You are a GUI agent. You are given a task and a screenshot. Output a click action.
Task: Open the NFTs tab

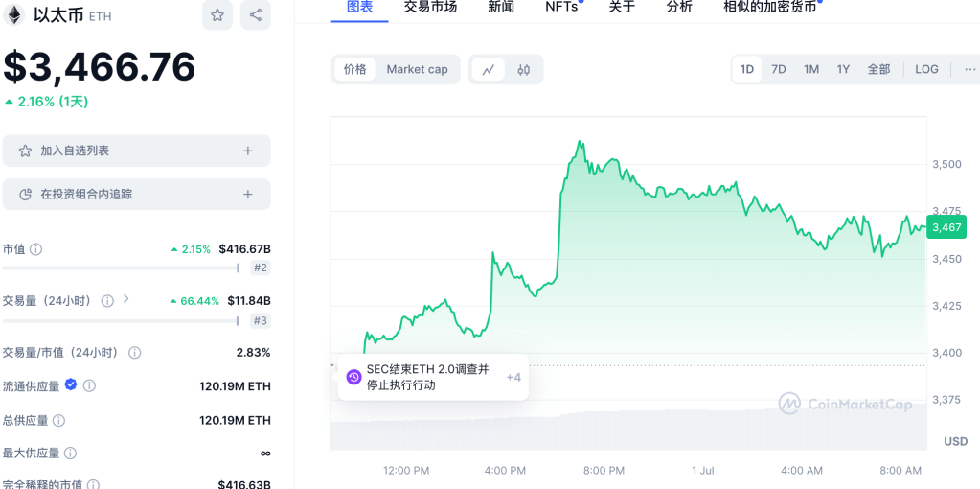[561, 7]
